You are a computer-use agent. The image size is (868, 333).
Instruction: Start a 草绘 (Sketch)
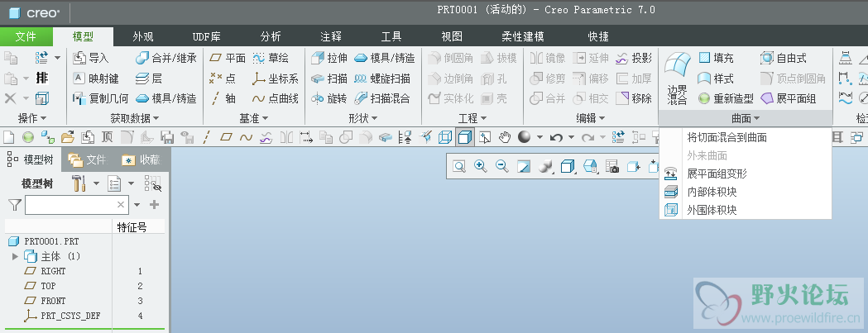click(271, 58)
